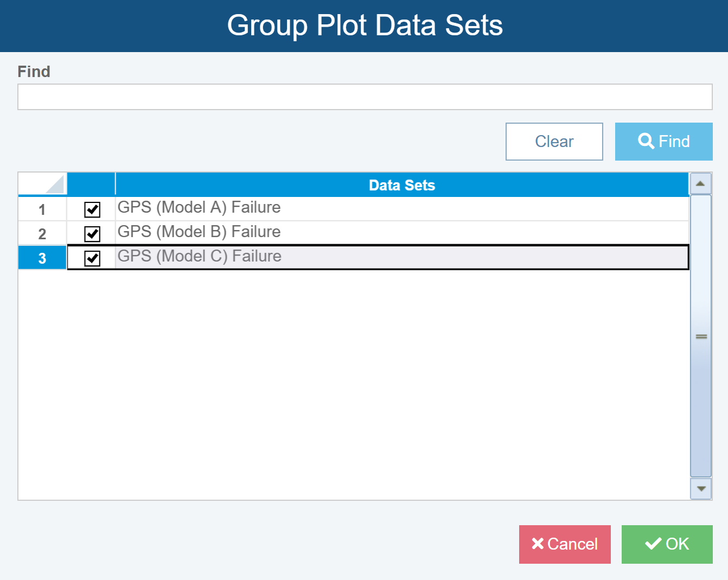Select the highlighted row header 3
728x580 pixels.
click(42, 258)
